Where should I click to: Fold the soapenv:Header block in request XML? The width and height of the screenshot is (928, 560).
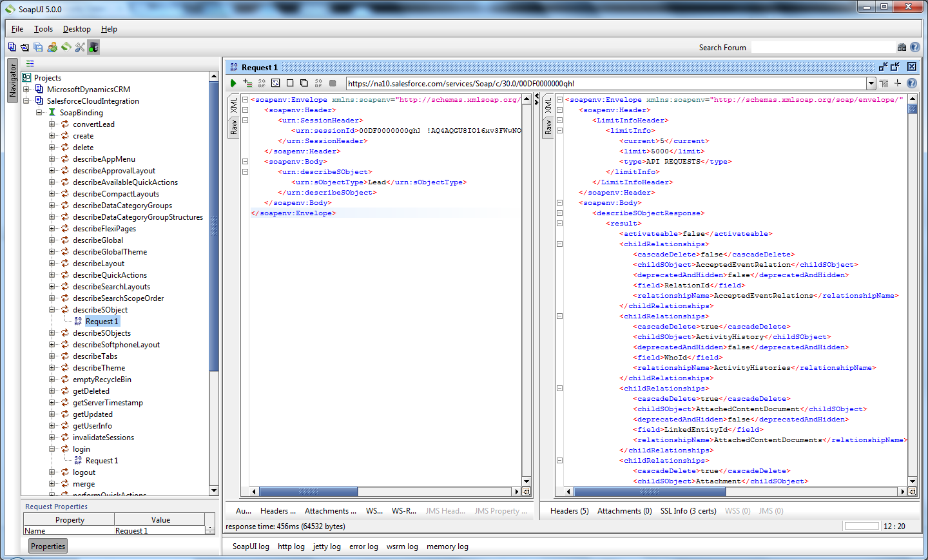point(245,110)
